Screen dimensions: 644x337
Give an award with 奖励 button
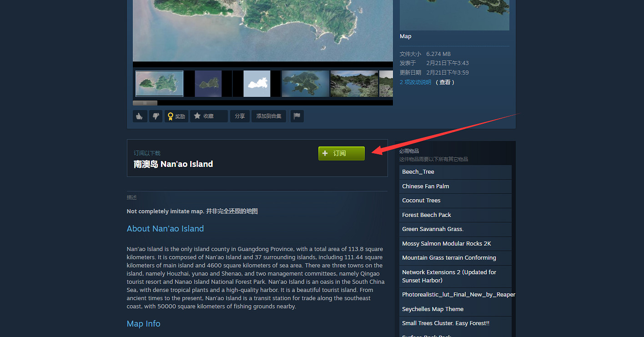[176, 116]
